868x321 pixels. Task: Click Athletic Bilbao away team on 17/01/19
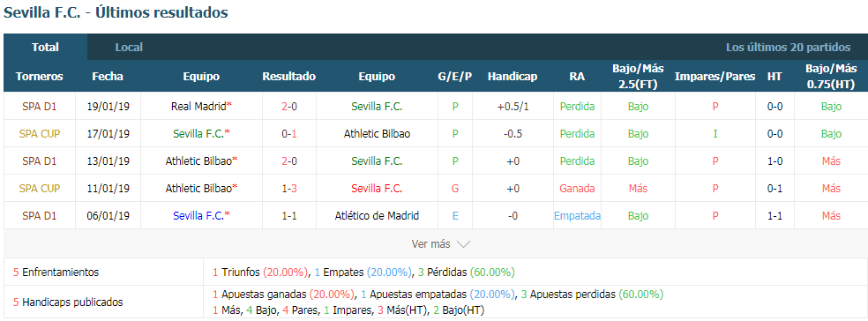[377, 134]
